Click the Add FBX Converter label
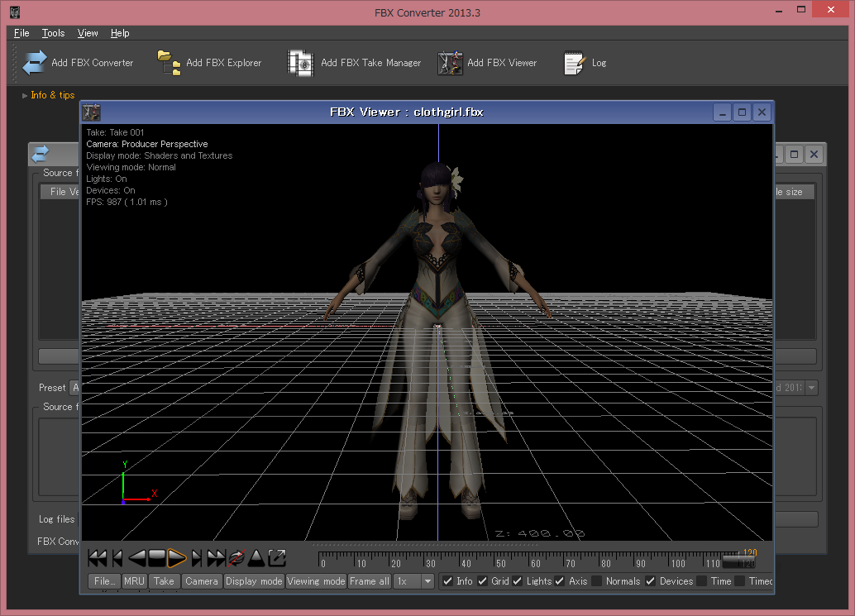 92,63
